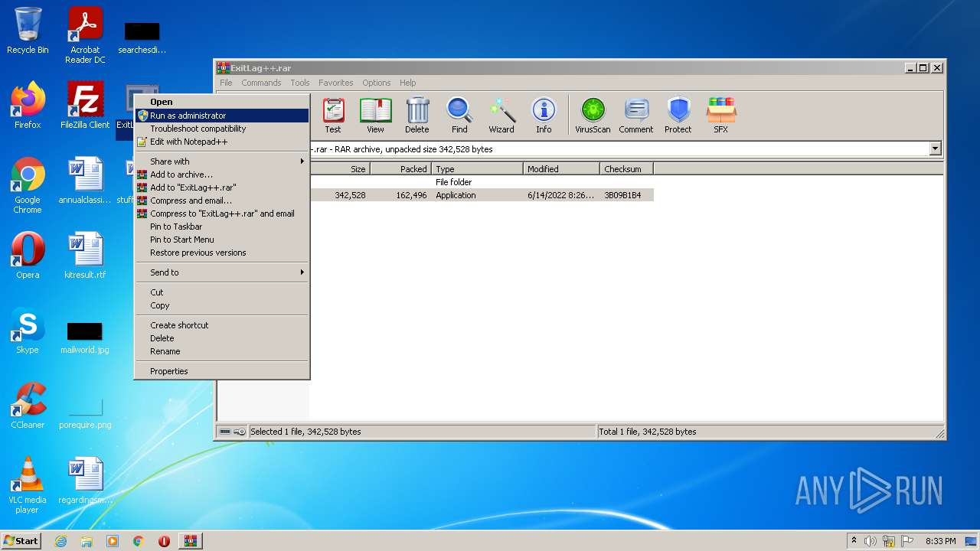Click the SFX toolbar icon

click(720, 116)
